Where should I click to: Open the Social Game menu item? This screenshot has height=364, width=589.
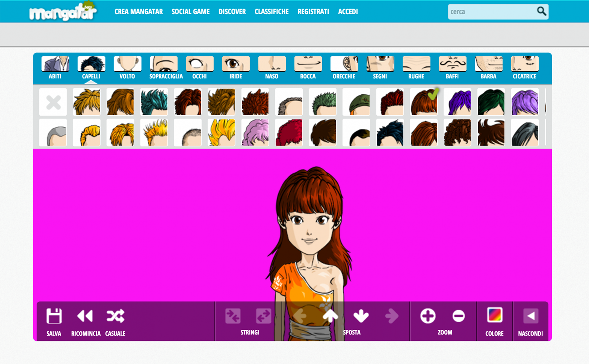coord(190,12)
